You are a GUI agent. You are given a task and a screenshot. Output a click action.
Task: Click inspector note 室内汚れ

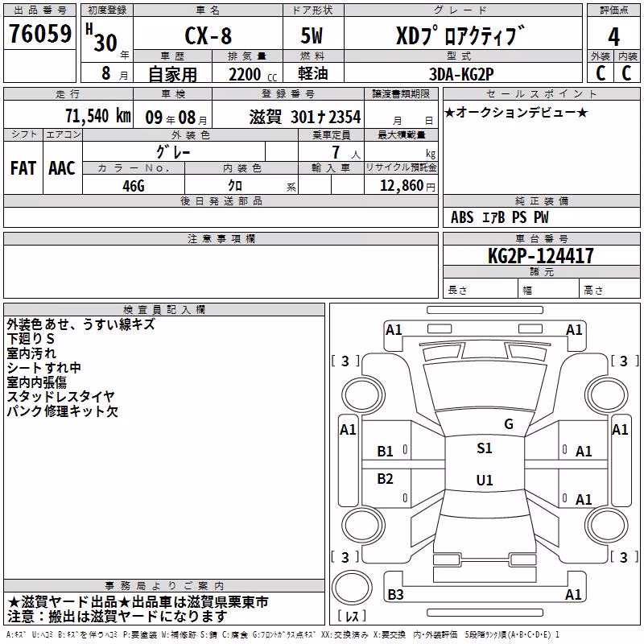click(x=31, y=353)
